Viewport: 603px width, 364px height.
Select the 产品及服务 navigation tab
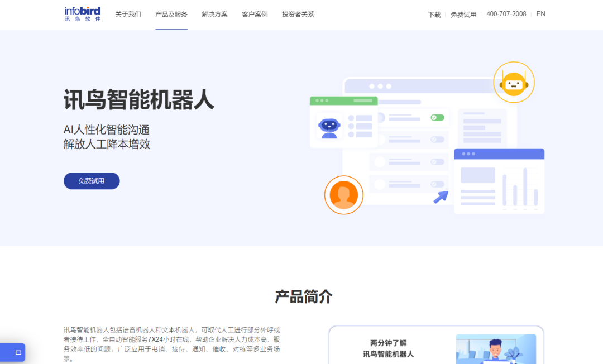click(171, 14)
